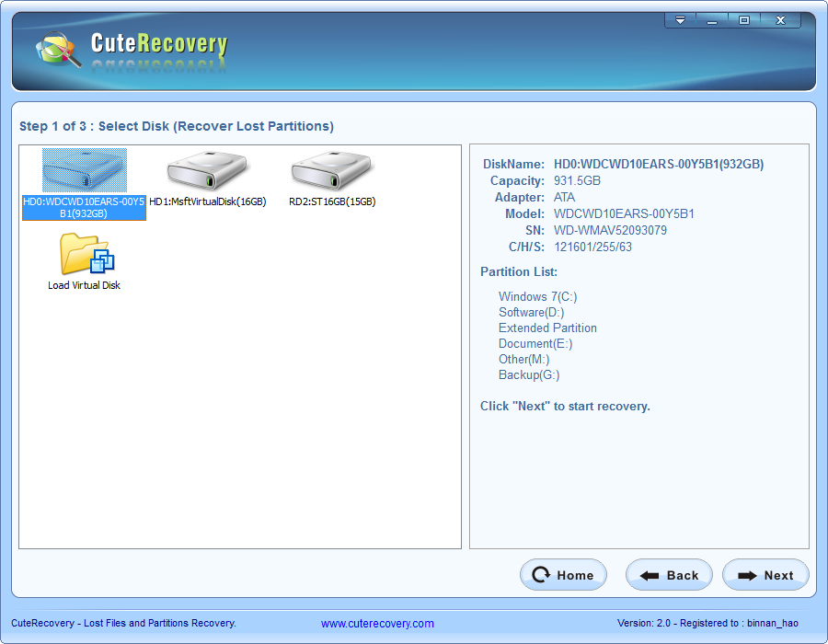Image resolution: width=828 pixels, height=644 pixels.
Task: Select the RD2:ST16GB(15GB) drive icon
Action: pos(331,170)
